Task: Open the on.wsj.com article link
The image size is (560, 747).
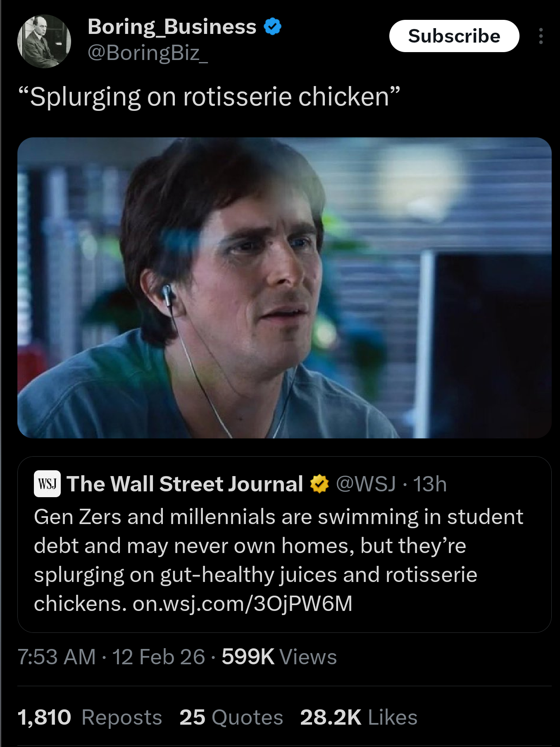Action: click(x=243, y=603)
